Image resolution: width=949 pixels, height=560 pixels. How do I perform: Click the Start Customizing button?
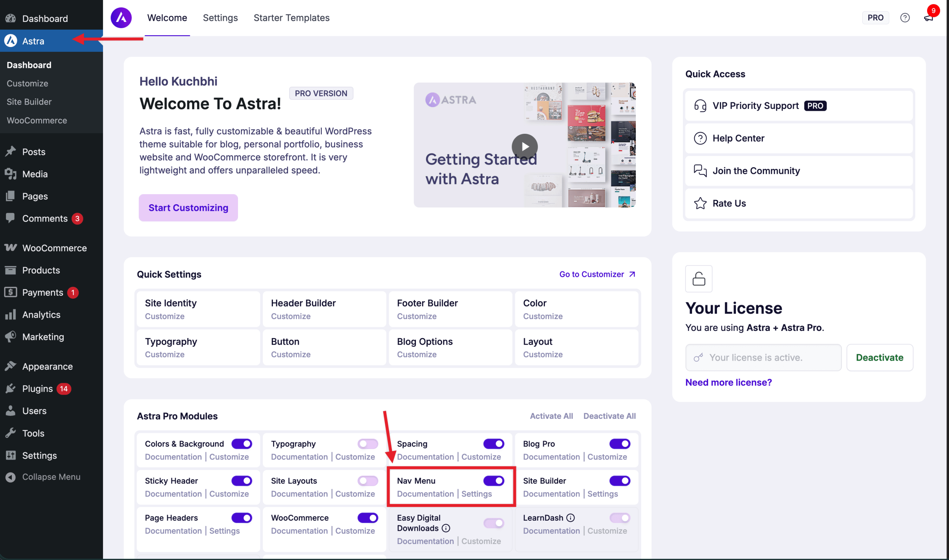point(188,208)
